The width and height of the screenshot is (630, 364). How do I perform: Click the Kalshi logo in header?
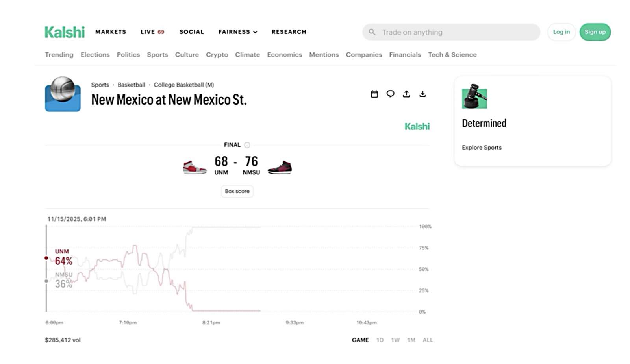(x=65, y=32)
